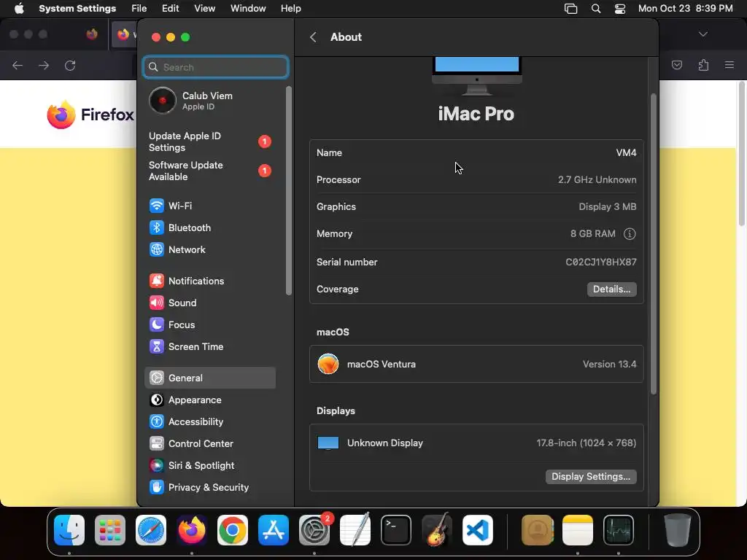Image resolution: width=747 pixels, height=560 pixels.
Task: Launch Safari from the Dock
Action: (x=151, y=530)
